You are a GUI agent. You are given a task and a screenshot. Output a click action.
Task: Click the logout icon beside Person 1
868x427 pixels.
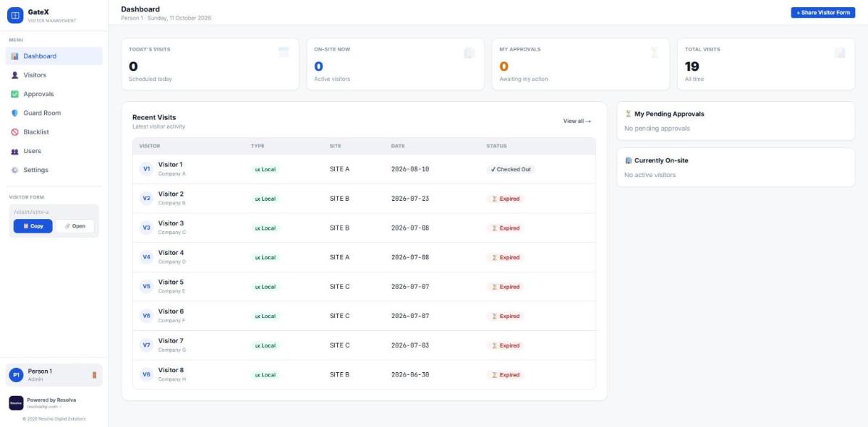click(x=94, y=375)
